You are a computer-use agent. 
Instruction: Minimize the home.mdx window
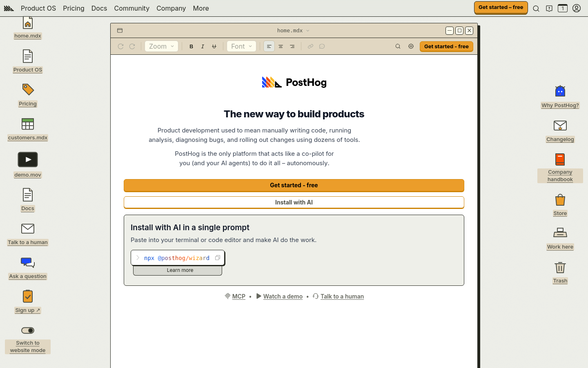[x=450, y=31]
